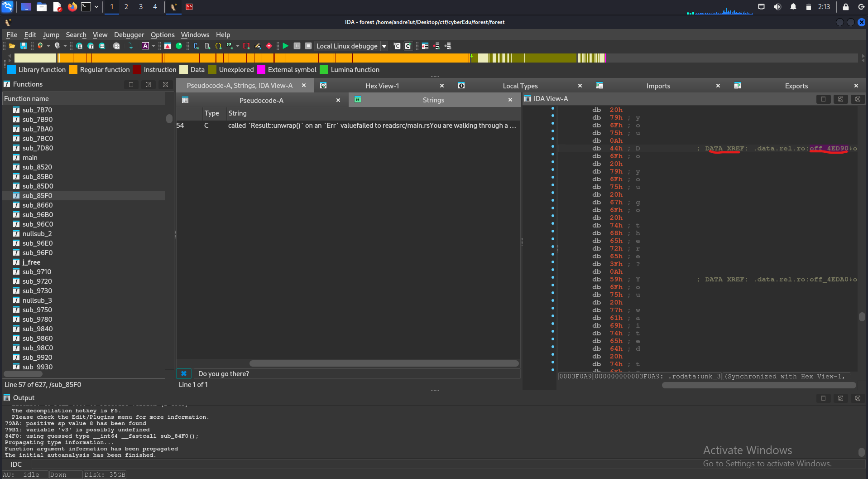This screenshot has height=479, width=868.
Task: Click the off_4EDA0 cross-reference link
Action: click(x=829, y=279)
